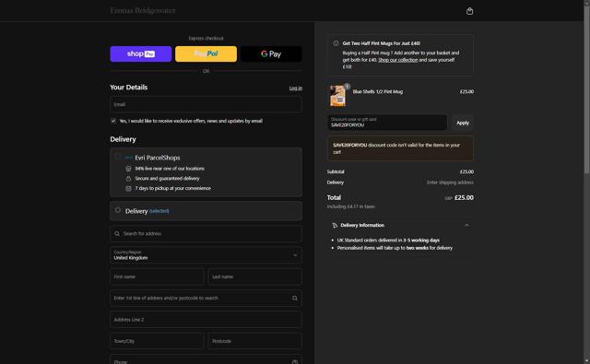Choose PayPal express checkout
This screenshot has width=590, height=364.
[x=206, y=53]
